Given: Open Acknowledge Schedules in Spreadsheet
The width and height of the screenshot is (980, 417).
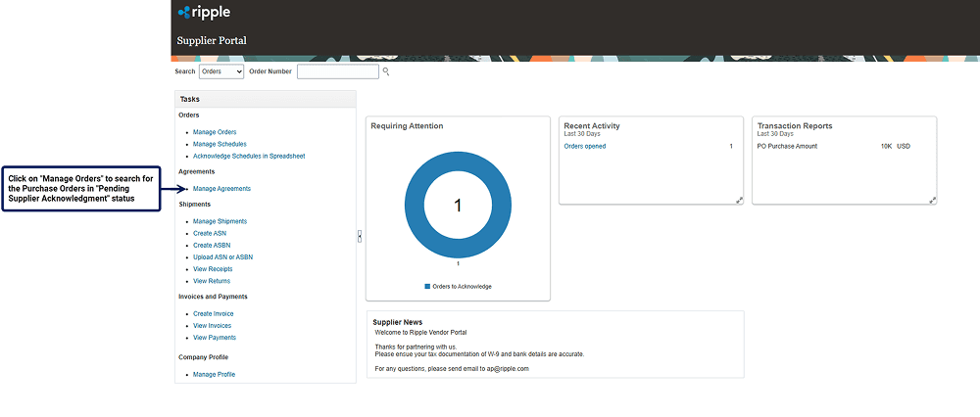Looking at the screenshot, I should coord(249,157).
